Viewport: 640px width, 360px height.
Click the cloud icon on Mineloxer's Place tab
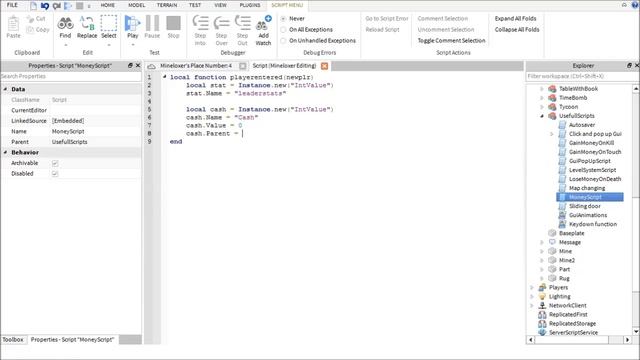point(151,66)
